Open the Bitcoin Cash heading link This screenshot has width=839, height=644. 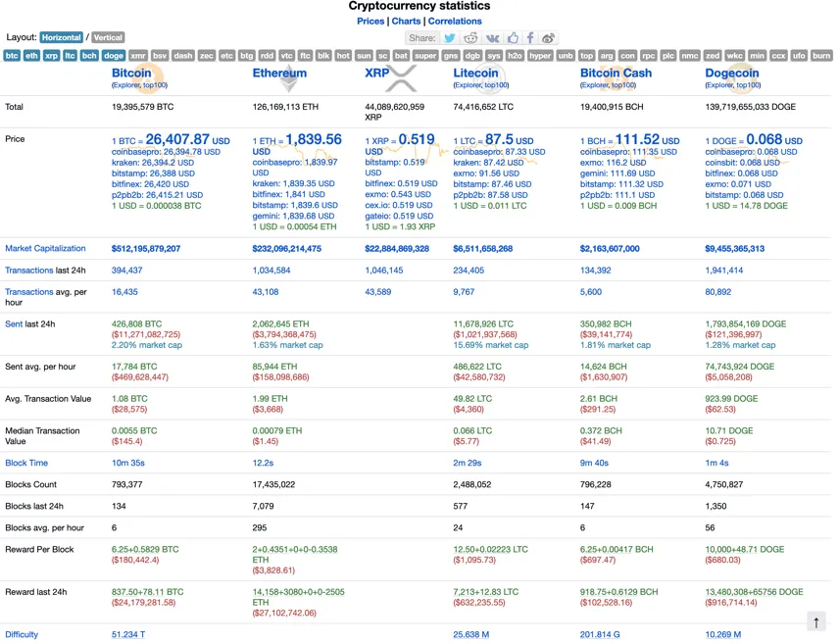click(616, 73)
